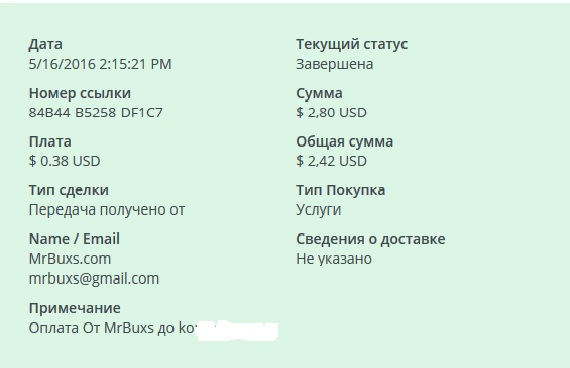
Task: Click the Плата heading
Action: 50,142
